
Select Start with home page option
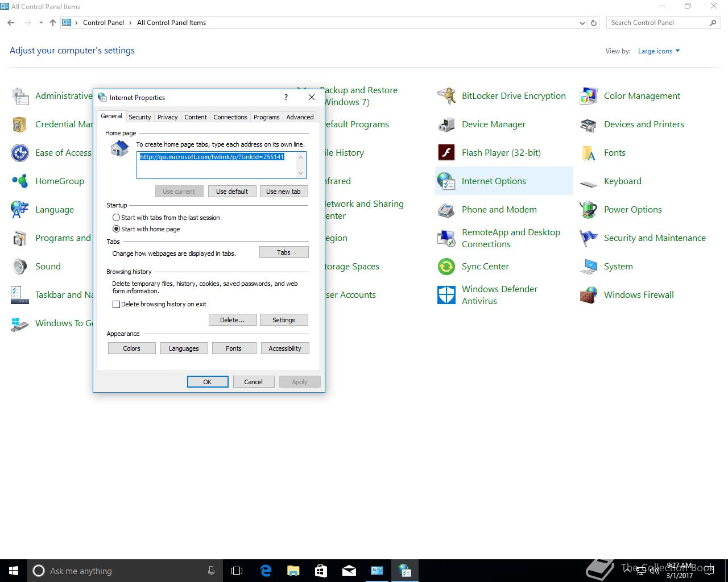click(x=116, y=229)
